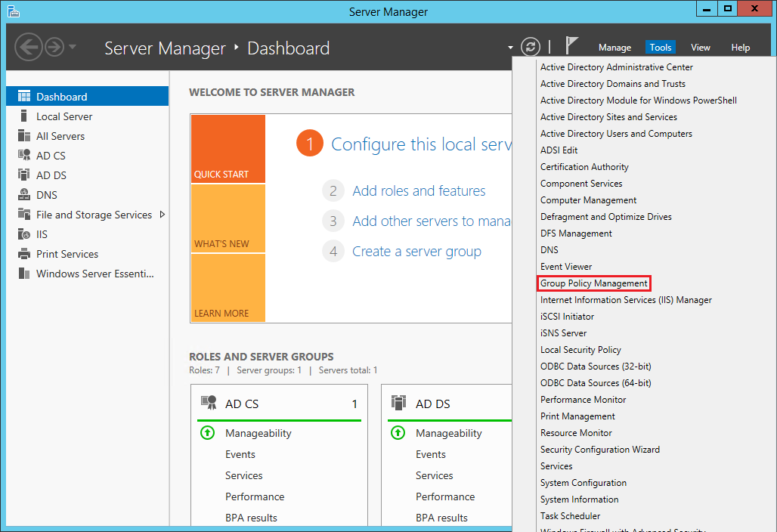The width and height of the screenshot is (777, 532).
Task: Open Active Directory Users and Computers
Action: (x=616, y=134)
